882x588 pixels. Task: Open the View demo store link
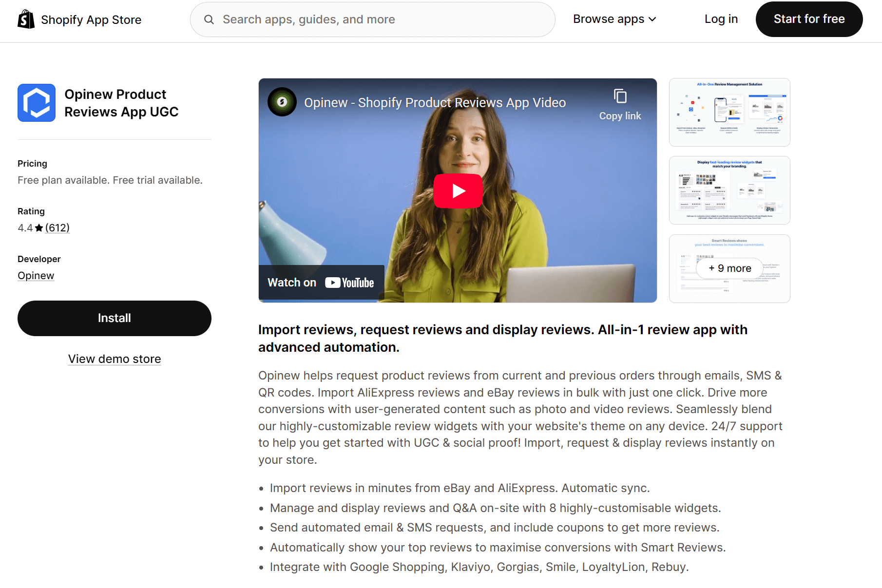pyautogui.click(x=114, y=359)
